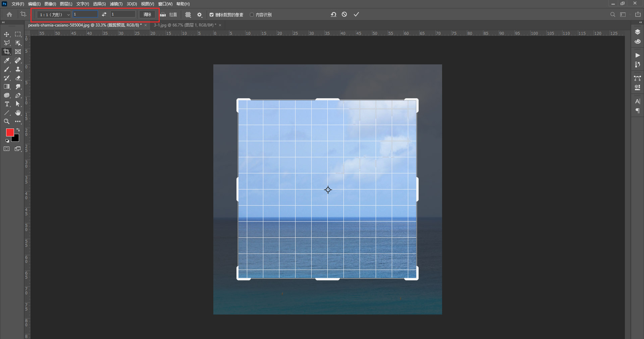Screen dimensions: 644x339
Task: Expand the crop settings gear menu
Action: pyautogui.click(x=200, y=15)
